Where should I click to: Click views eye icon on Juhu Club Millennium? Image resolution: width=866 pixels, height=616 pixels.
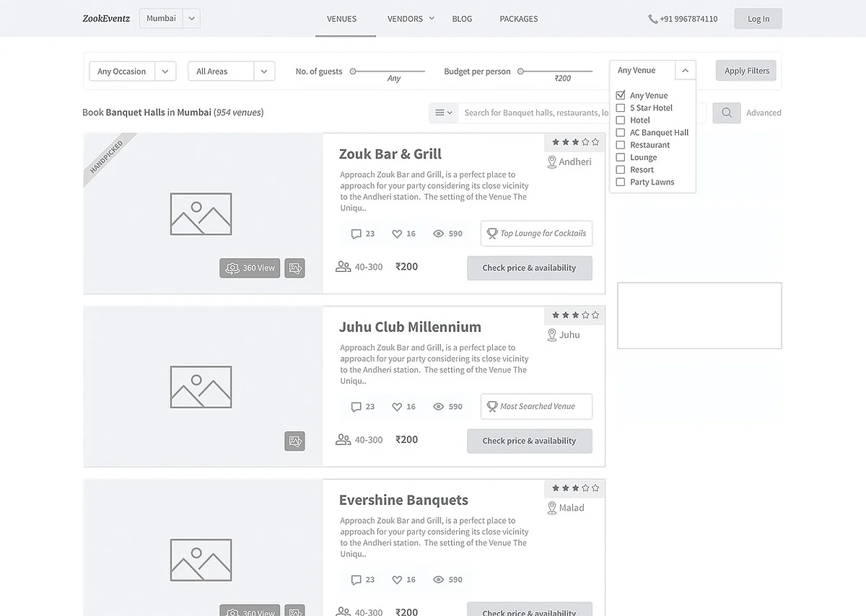[x=438, y=407]
